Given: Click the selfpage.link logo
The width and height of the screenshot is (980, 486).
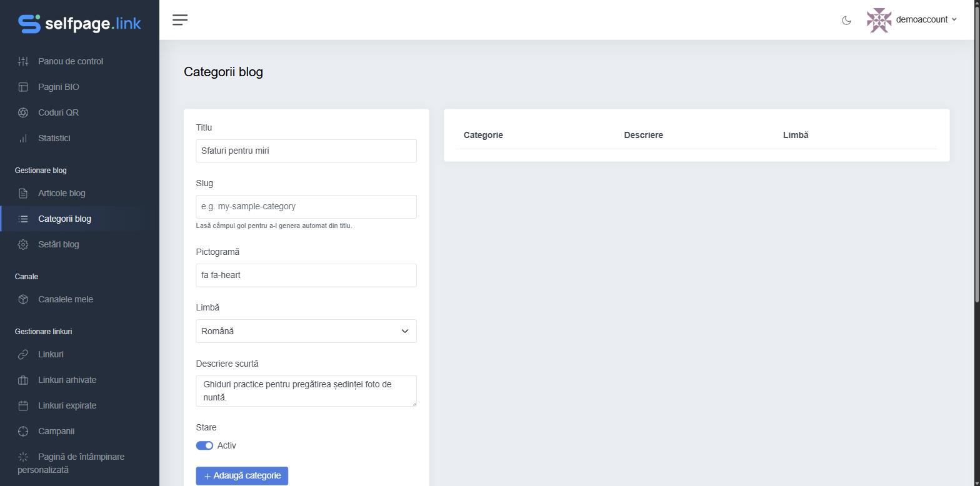Looking at the screenshot, I should point(79,24).
